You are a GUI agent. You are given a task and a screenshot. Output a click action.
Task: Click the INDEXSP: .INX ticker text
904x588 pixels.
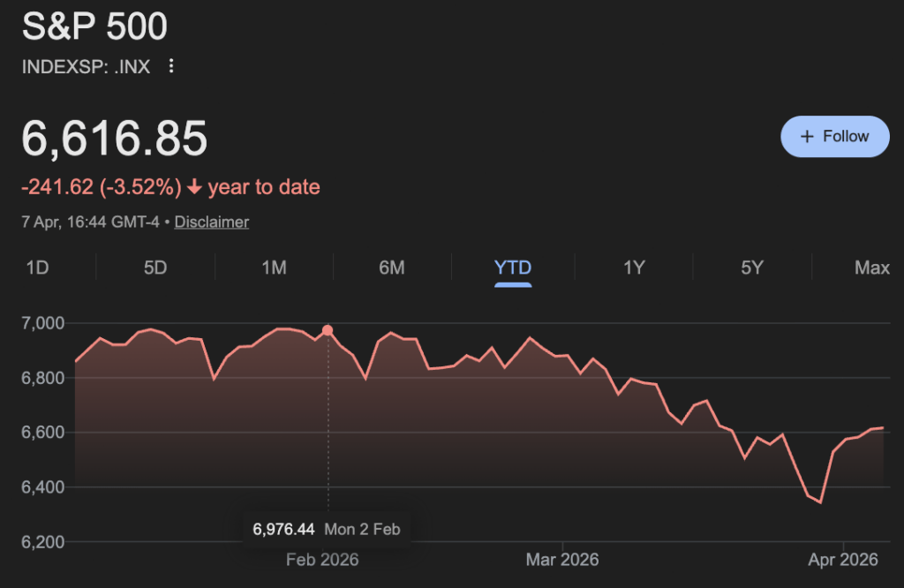pyautogui.click(x=86, y=66)
